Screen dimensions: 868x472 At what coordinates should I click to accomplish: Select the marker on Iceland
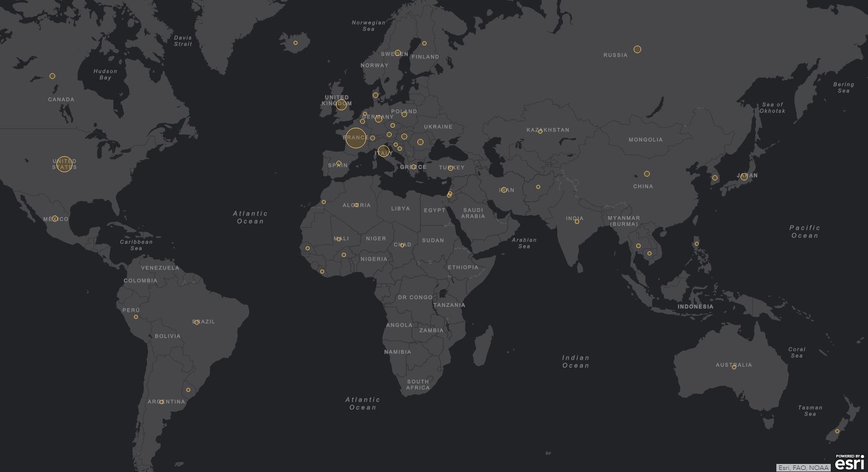(296, 43)
